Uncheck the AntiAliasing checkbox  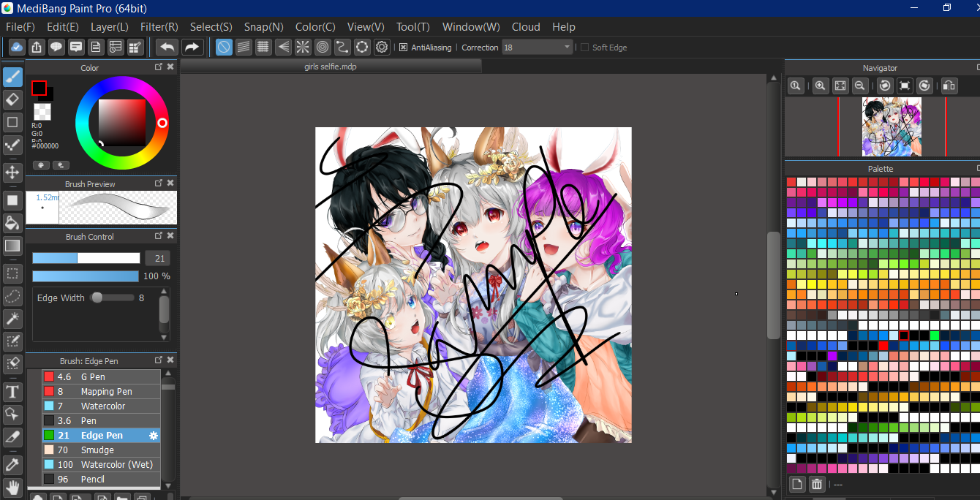(x=403, y=47)
